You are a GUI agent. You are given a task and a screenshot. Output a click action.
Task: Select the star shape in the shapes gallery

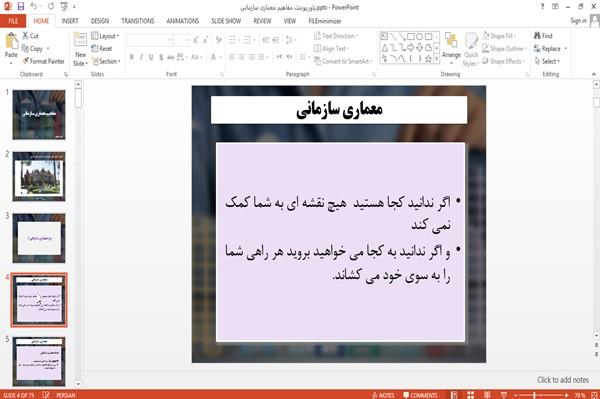point(428,59)
